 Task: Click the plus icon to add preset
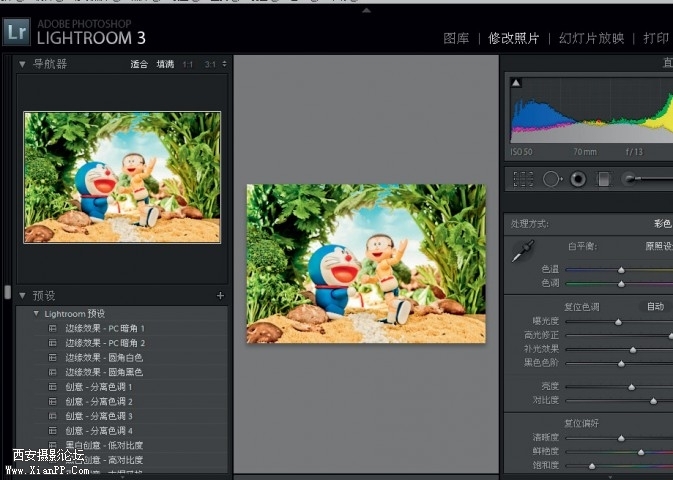pyautogui.click(x=220, y=296)
